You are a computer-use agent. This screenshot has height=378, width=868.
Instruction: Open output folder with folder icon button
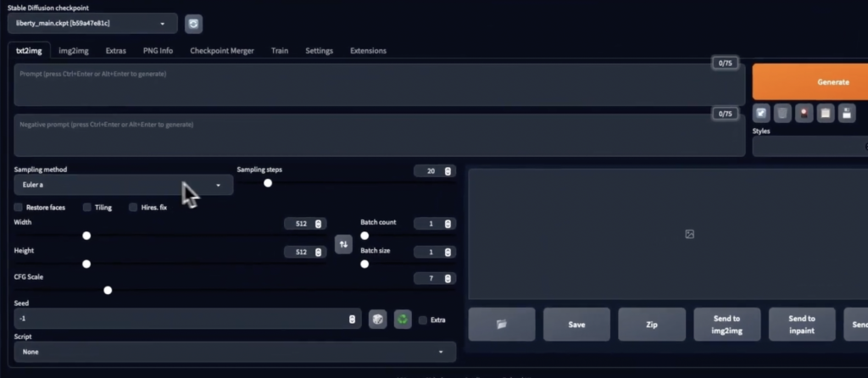click(502, 325)
